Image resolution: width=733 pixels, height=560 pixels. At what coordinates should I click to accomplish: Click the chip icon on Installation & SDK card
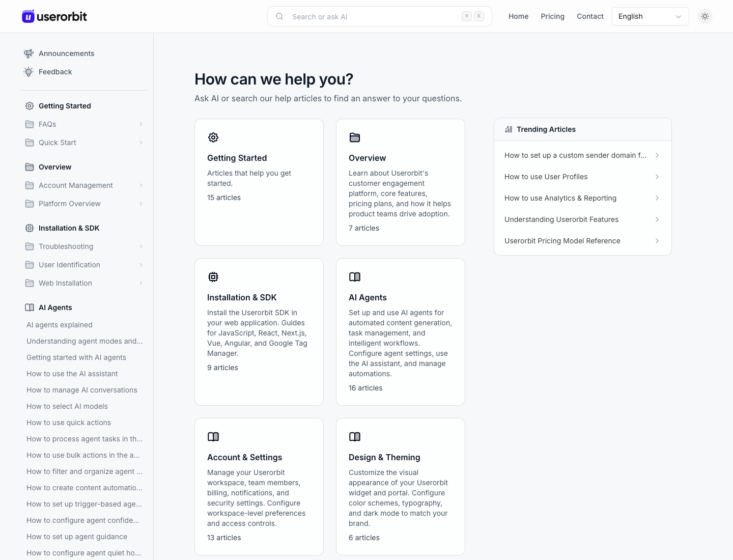pos(213,277)
